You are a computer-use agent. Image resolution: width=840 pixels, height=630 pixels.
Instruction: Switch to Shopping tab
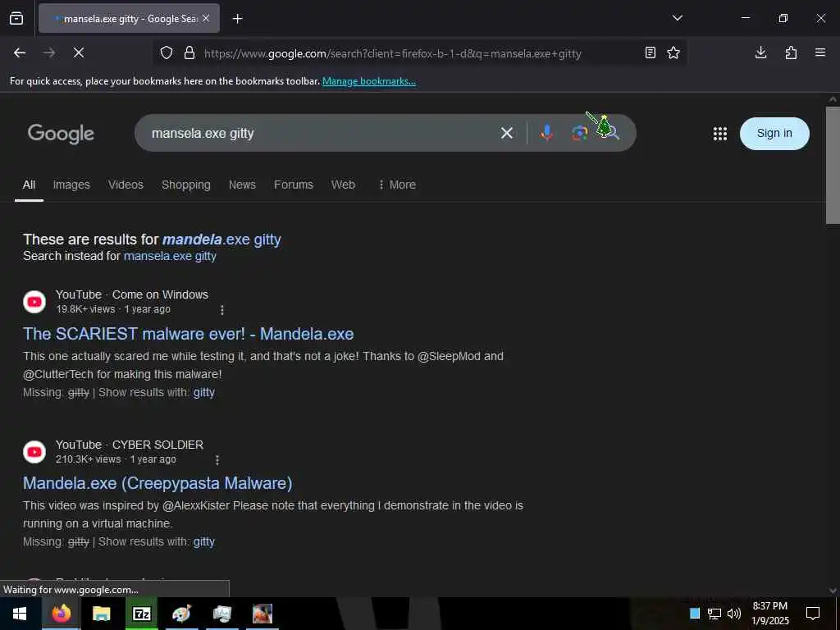[x=186, y=185]
